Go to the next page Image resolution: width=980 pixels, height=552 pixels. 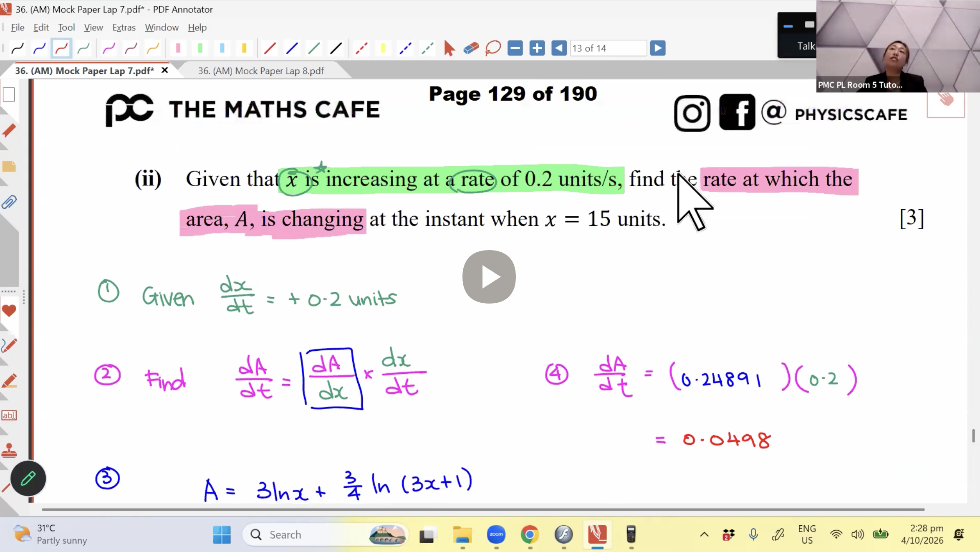[658, 48]
